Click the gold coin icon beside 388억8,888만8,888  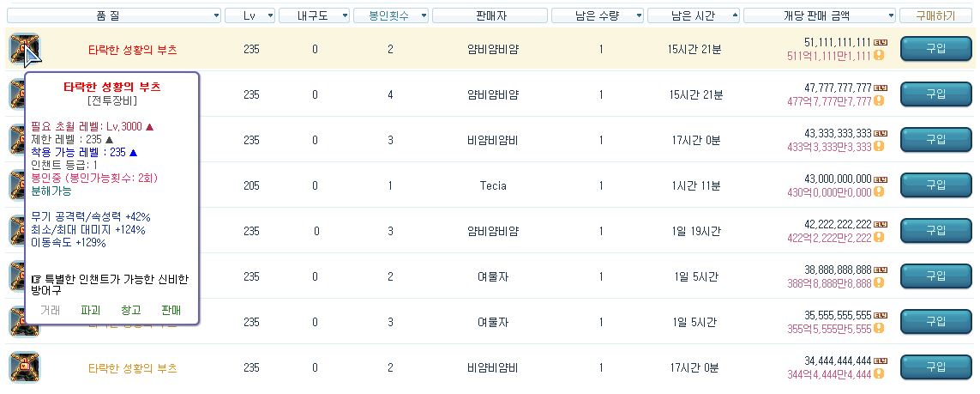pos(879,282)
